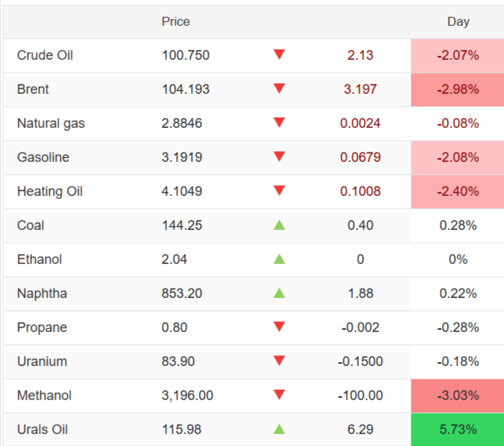Open the Natural gas commodity link

(51, 124)
